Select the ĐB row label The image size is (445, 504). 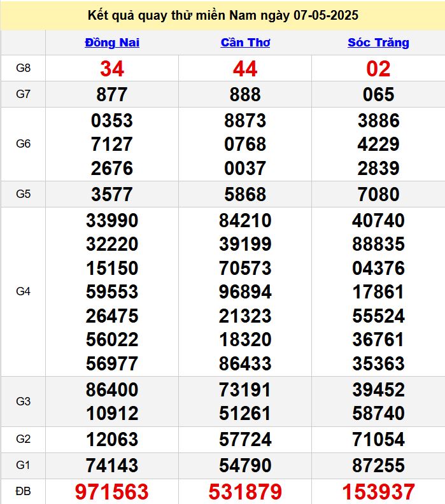[x=23, y=491]
